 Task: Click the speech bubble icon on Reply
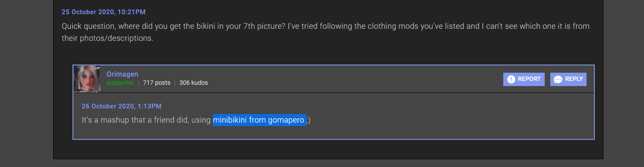coord(558,79)
